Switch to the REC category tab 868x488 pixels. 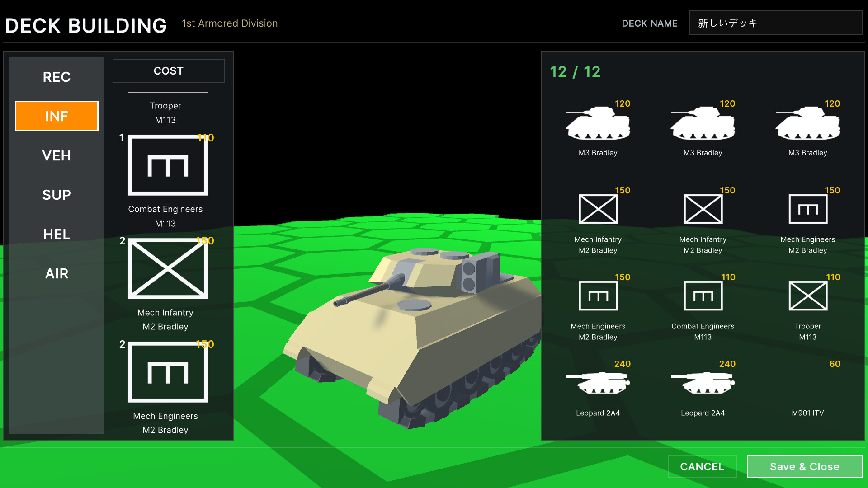click(57, 77)
